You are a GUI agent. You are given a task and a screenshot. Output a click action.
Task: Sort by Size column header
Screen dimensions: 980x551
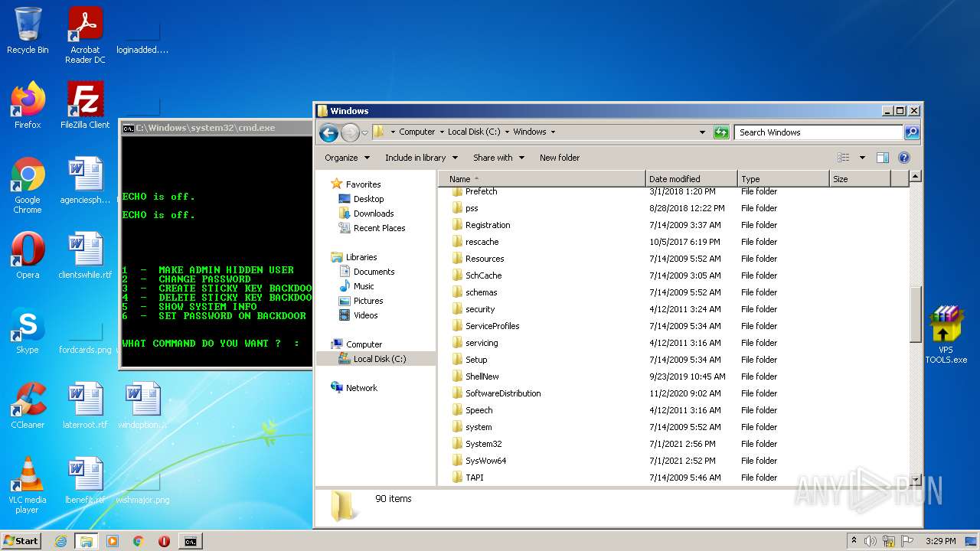[860, 179]
